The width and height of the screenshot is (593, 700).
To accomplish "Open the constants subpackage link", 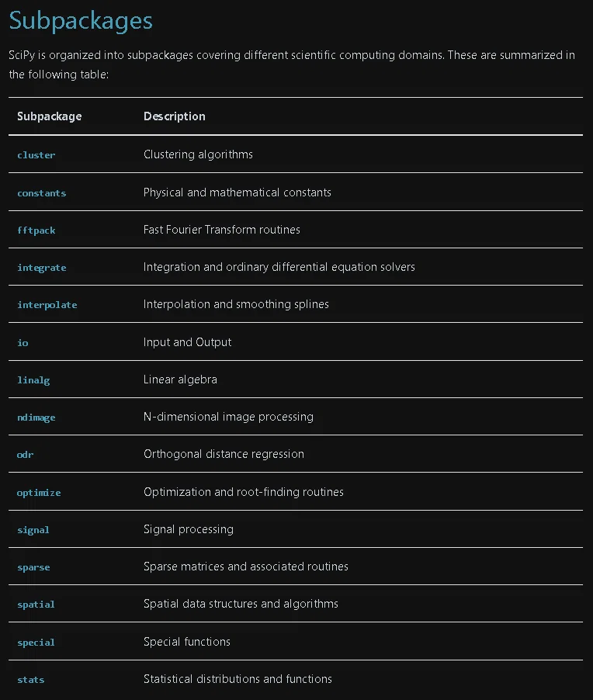I will (42, 193).
